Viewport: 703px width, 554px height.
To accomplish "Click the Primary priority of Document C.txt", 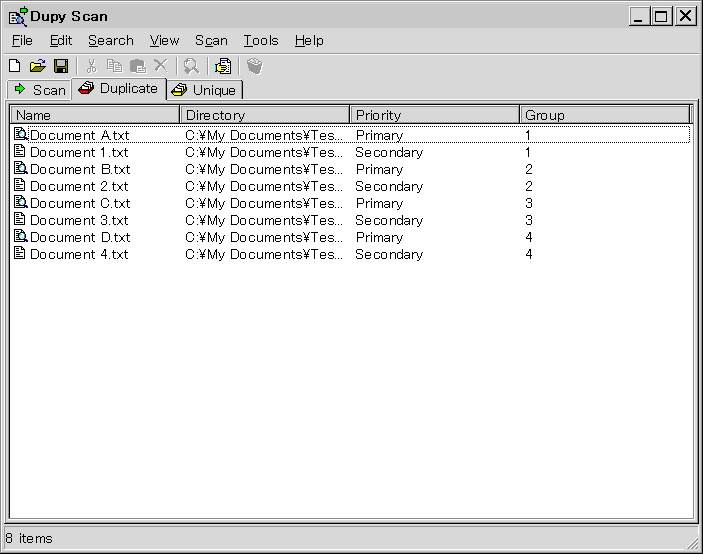I will click(x=379, y=203).
